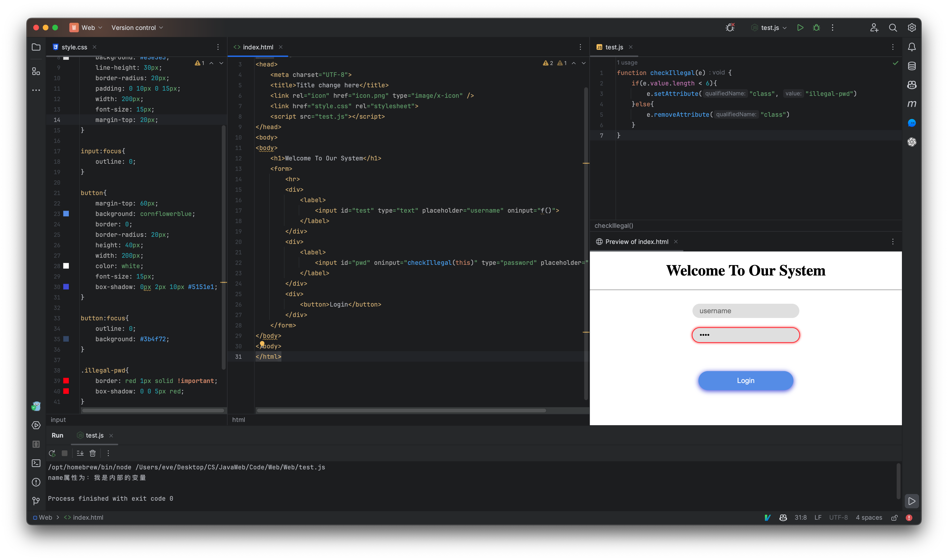Expand the Web project dropdown
This screenshot has width=948, height=560.
point(86,28)
